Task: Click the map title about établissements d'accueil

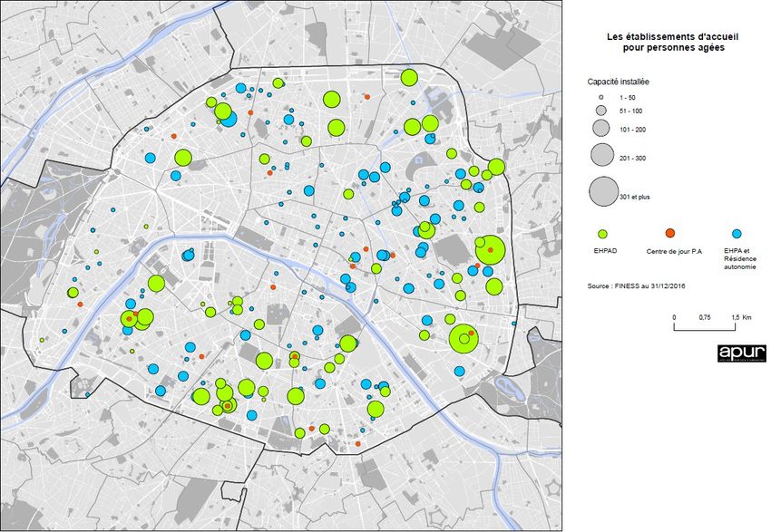Action: pyautogui.click(x=667, y=43)
